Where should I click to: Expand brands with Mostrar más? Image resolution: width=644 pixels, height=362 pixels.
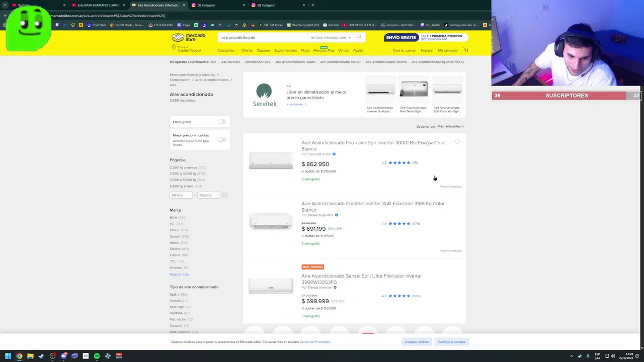click(x=179, y=274)
